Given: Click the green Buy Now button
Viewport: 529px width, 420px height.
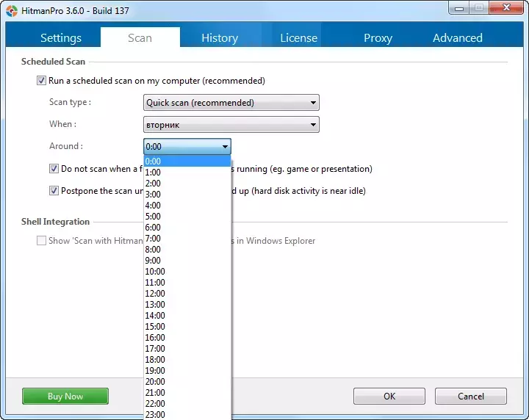Looking at the screenshot, I should coord(65,396).
